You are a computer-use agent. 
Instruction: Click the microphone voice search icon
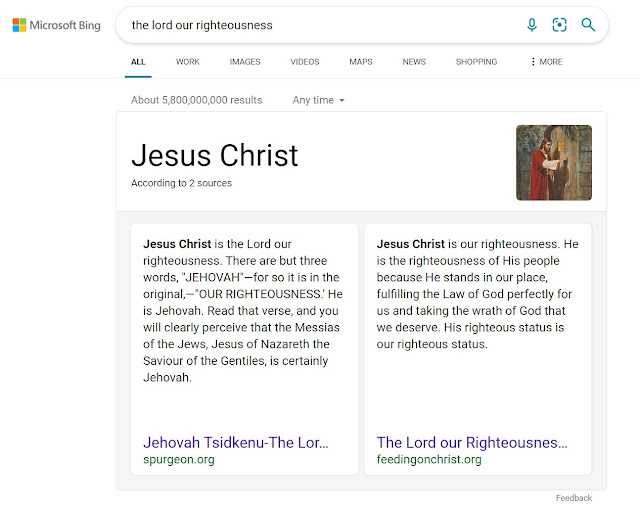(x=532, y=25)
